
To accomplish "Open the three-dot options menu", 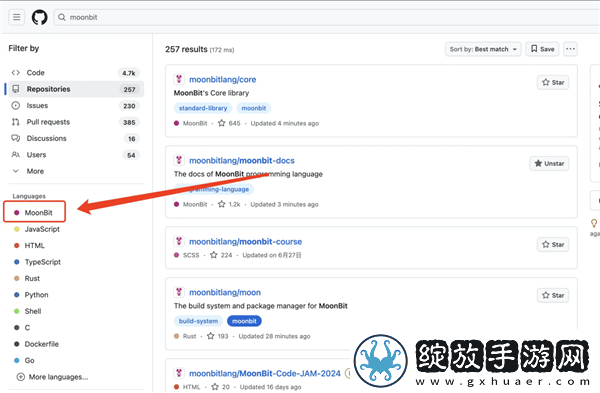I will point(571,49).
